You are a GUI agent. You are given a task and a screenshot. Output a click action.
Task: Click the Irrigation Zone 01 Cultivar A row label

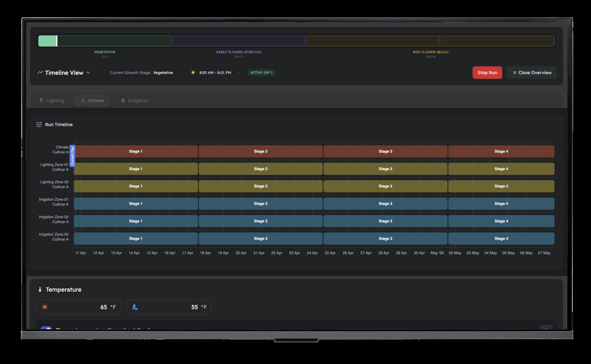pyautogui.click(x=54, y=202)
